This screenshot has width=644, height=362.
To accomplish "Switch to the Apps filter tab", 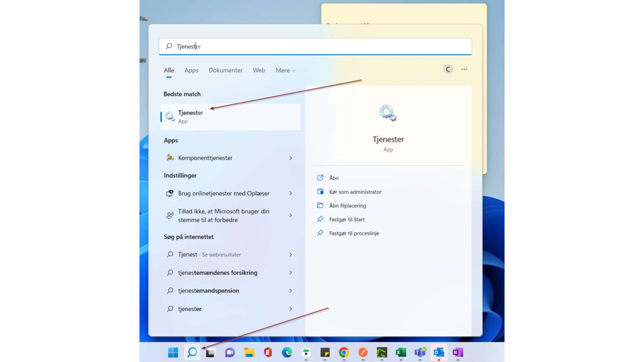I will tap(191, 70).
